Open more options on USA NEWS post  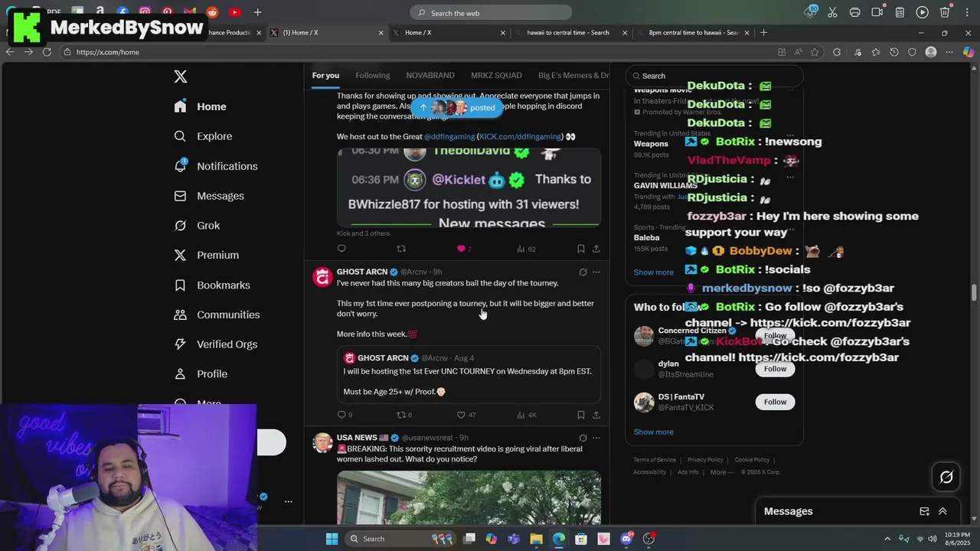596,438
